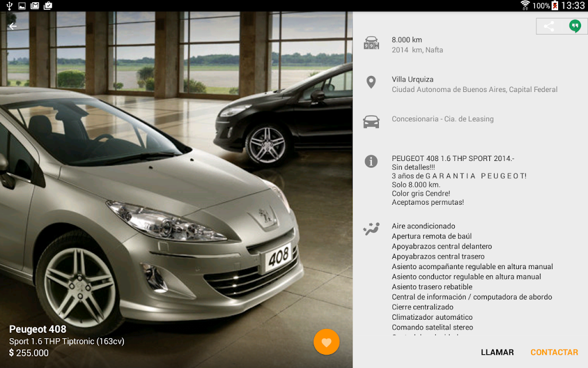The width and height of the screenshot is (588, 368).
Task: Tap the 'Sin detalles!!!' line
Action: pos(413,167)
